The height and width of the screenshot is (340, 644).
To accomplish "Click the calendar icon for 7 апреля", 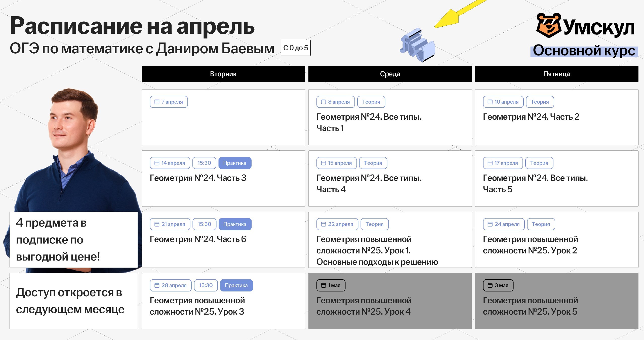I will point(157,102).
